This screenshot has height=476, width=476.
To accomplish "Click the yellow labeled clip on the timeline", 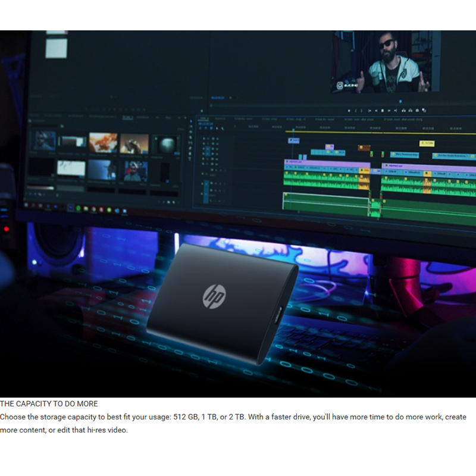I will (x=427, y=143).
